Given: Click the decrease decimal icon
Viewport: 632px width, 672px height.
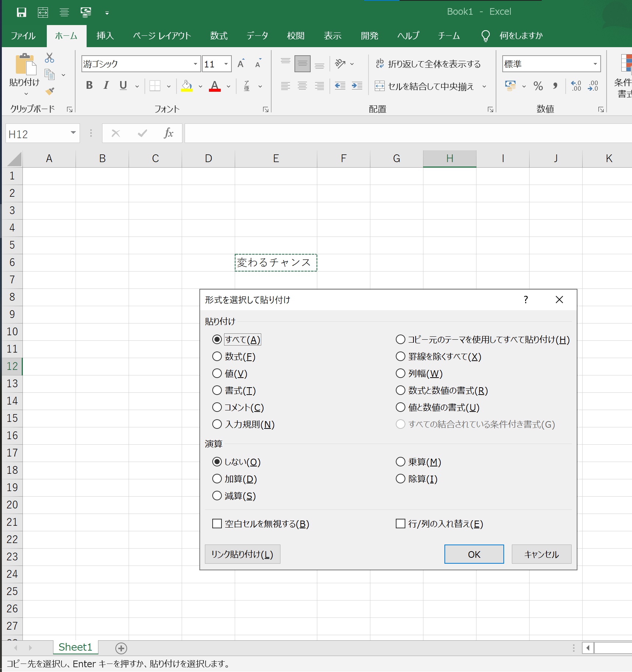Looking at the screenshot, I should coord(593,86).
